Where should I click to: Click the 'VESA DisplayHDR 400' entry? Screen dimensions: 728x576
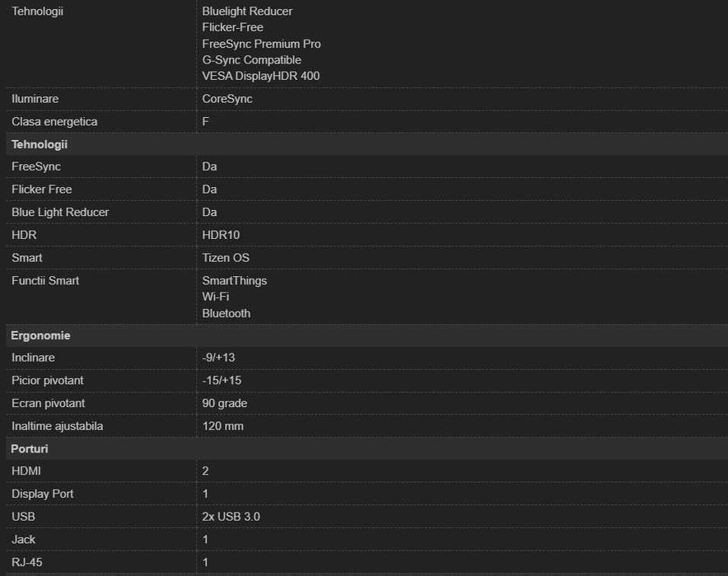[261, 76]
